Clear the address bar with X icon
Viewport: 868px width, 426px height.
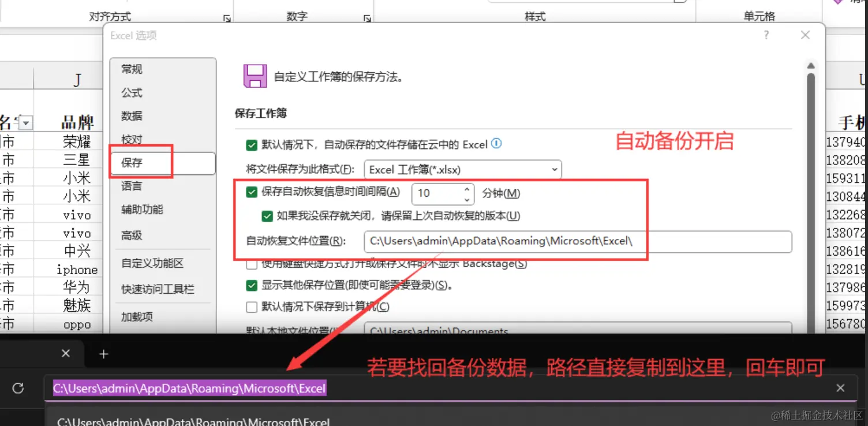pyautogui.click(x=840, y=388)
